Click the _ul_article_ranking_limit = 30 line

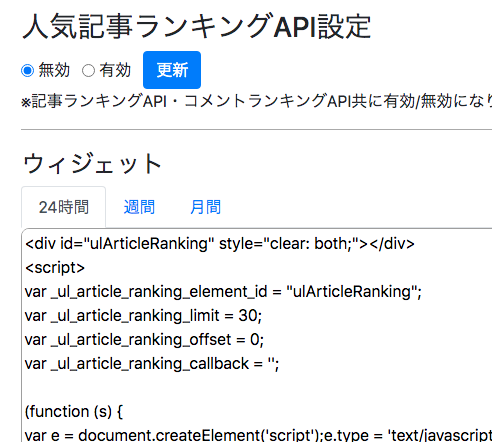[x=144, y=316]
